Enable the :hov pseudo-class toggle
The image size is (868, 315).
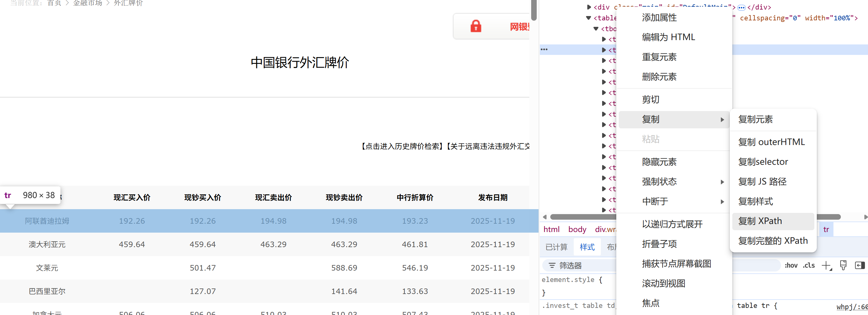pyautogui.click(x=791, y=265)
